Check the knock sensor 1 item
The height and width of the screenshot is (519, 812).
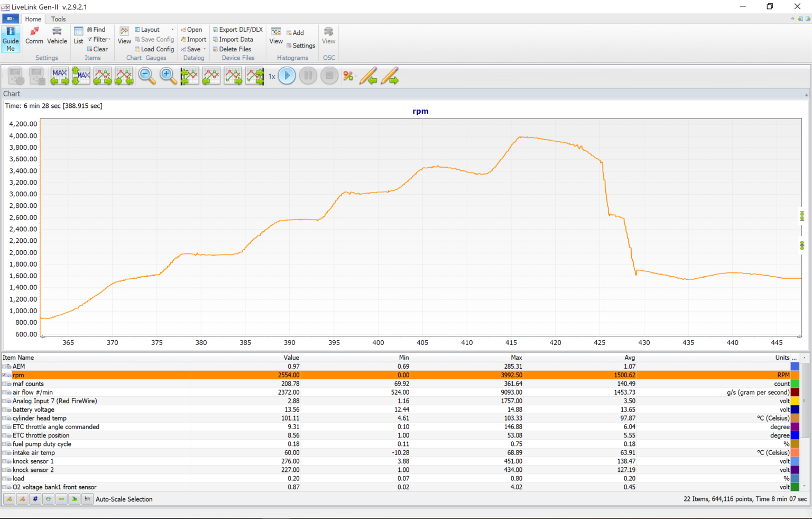(4, 462)
